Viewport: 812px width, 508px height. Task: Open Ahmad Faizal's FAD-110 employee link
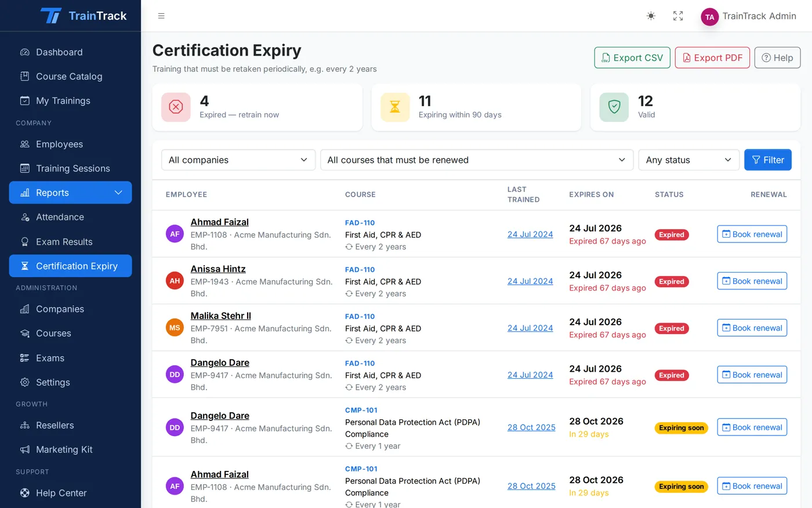pos(219,222)
